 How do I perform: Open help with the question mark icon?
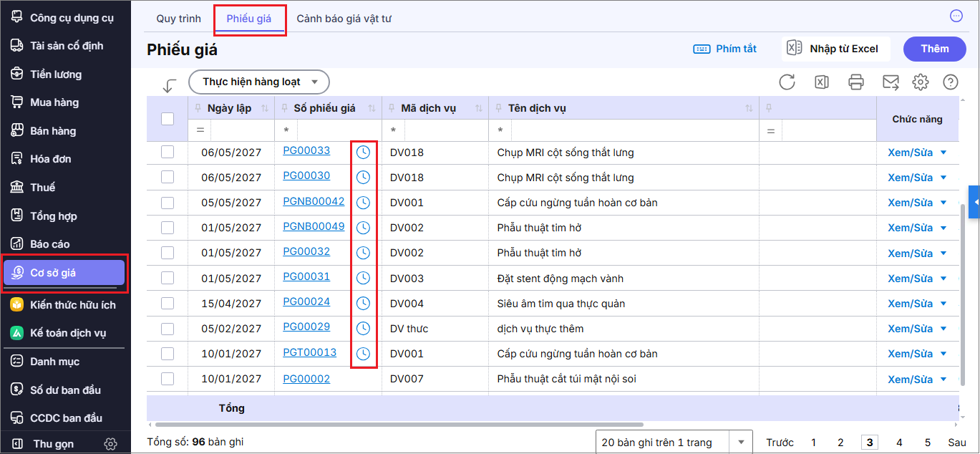click(x=951, y=82)
